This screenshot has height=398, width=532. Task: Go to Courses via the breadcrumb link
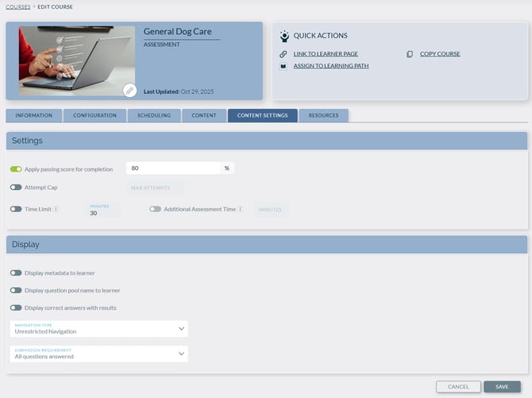(18, 6)
